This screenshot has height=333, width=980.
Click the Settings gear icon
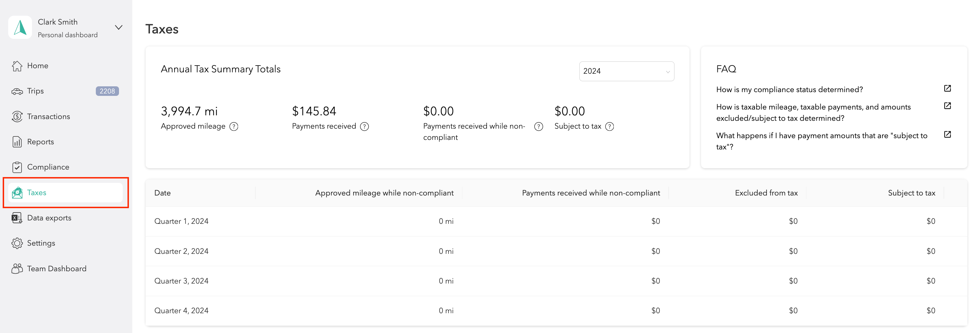(x=17, y=243)
